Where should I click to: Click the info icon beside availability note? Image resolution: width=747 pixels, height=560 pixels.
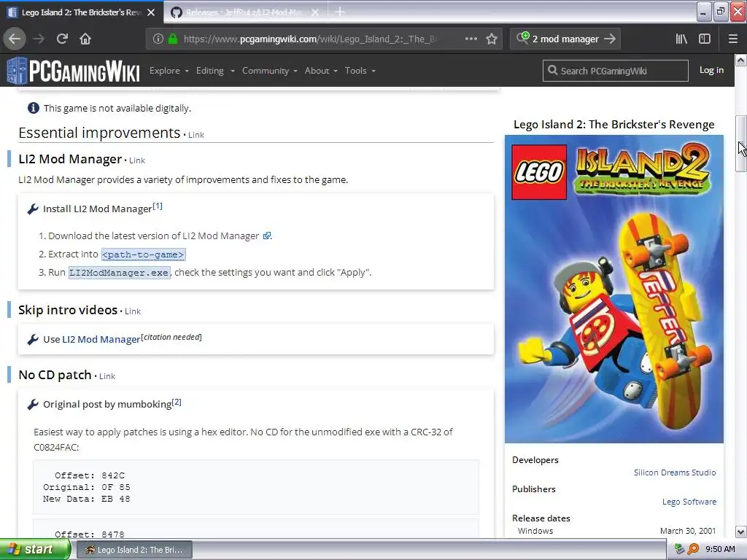tap(34, 108)
